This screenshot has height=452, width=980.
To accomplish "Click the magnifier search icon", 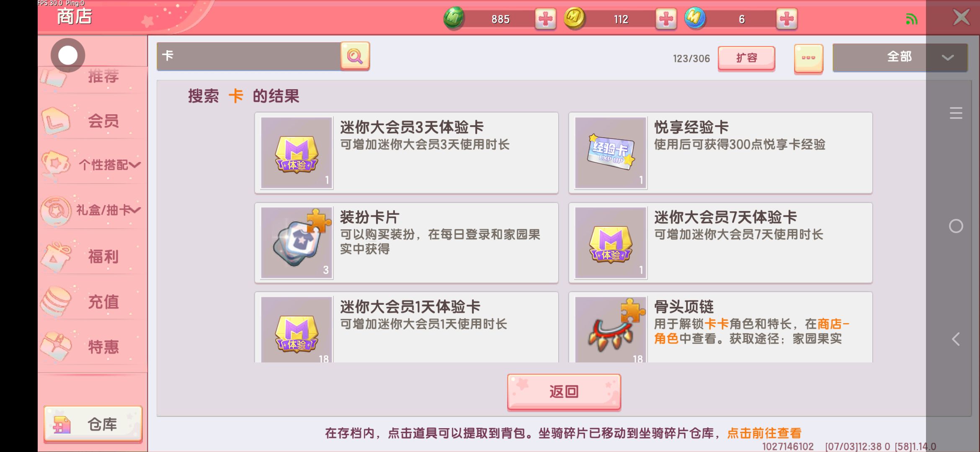I will pyautogui.click(x=355, y=56).
